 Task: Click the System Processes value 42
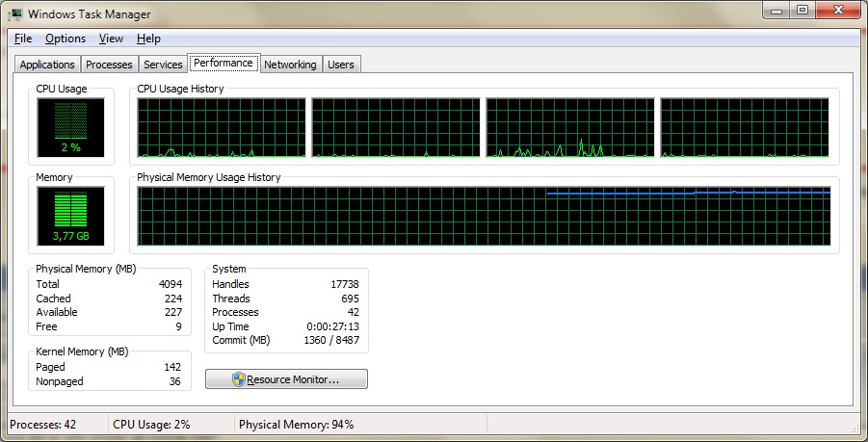click(354, 312)
